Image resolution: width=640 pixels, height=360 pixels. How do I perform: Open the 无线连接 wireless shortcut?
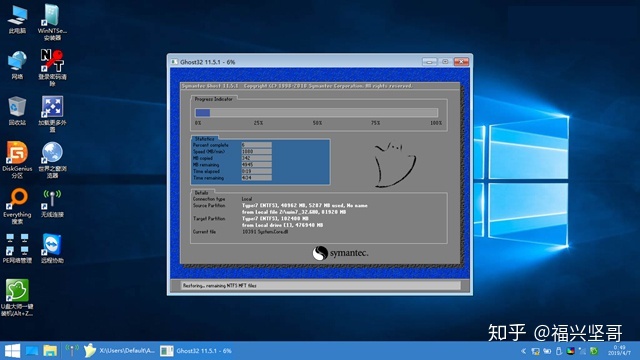[x=52, y=203]
